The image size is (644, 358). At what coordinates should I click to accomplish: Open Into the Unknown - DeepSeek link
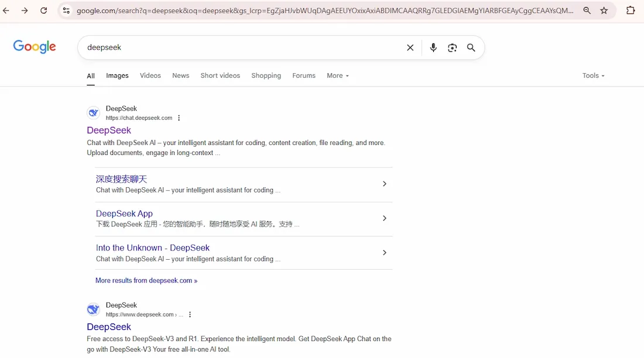(152, 247)
